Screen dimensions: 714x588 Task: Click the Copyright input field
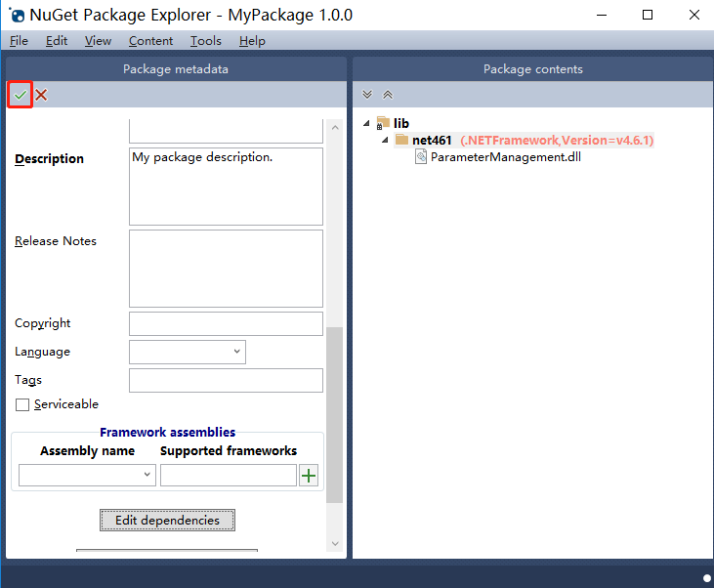point(226,324)
